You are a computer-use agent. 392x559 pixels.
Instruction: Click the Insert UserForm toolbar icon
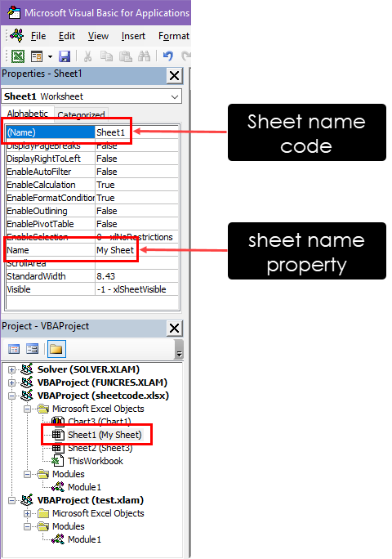click(37, 56)
